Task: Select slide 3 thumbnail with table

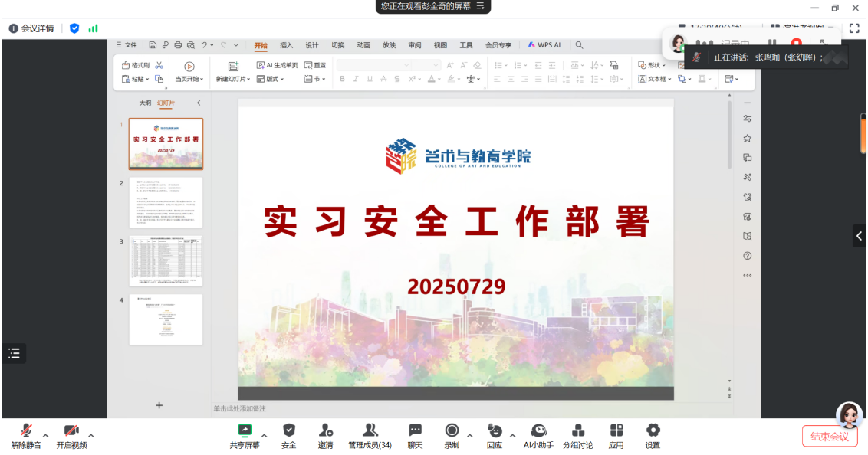Action: tap(166, 261)
